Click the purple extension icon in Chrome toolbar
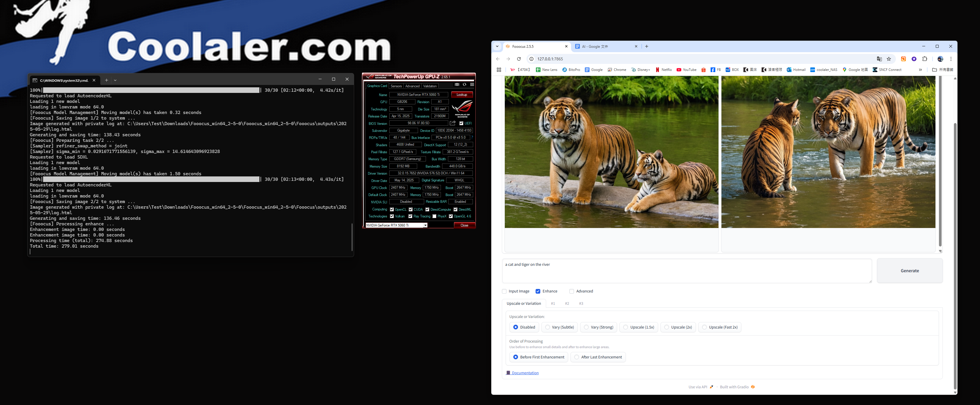 click(914, 59)
